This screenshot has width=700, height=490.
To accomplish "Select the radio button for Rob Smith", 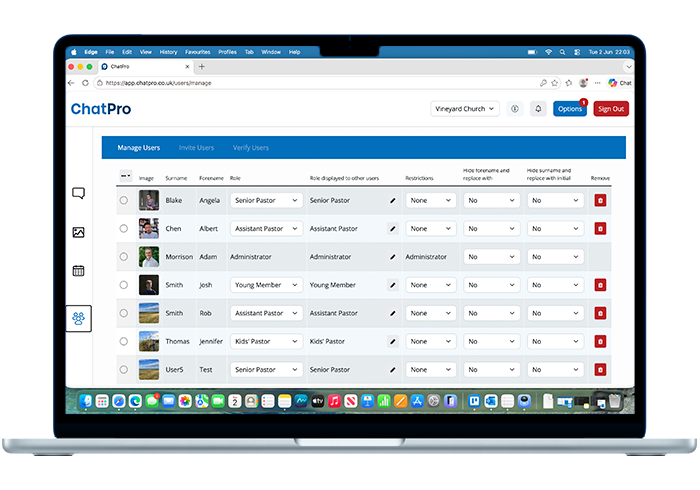I will pos(124,313).
